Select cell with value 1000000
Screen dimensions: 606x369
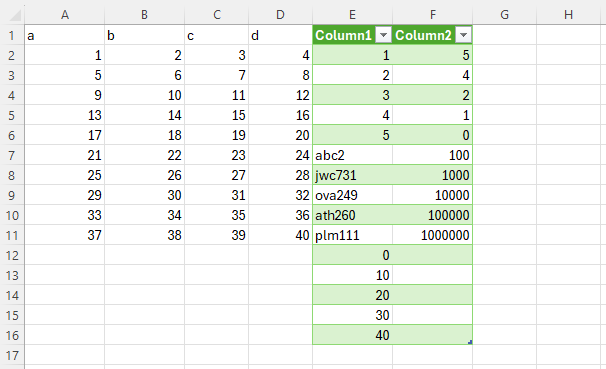coord(432,235)
